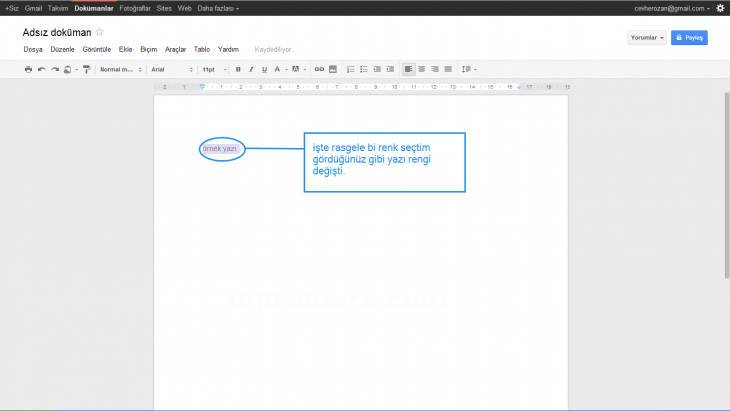Click the blue Paylaş button
The width and height of the screenshot is (730, 411).
pos(689,37)
